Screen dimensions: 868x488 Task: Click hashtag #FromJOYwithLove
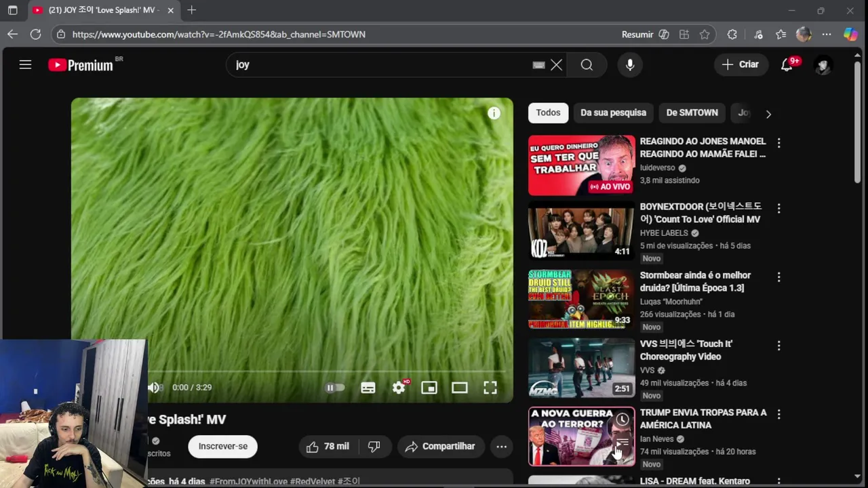(248, 481)
